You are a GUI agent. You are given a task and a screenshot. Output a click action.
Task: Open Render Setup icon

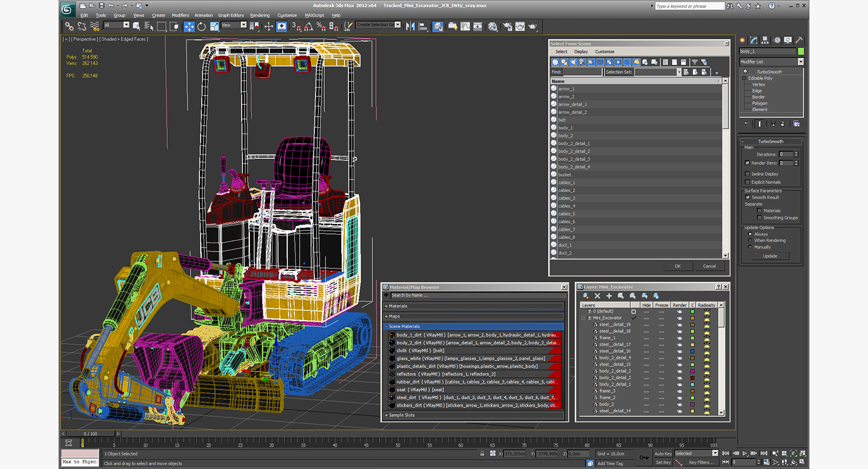(x=507, y=26)
